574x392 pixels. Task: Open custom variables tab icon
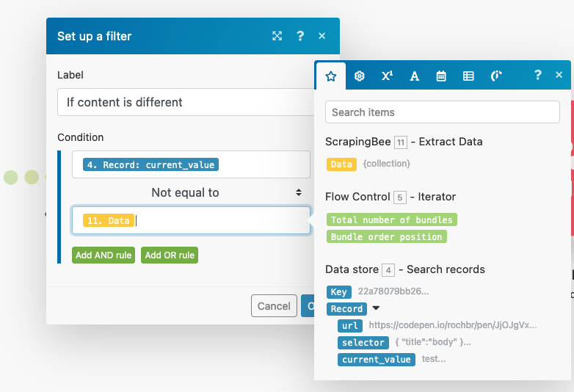[x=496, y=76]
